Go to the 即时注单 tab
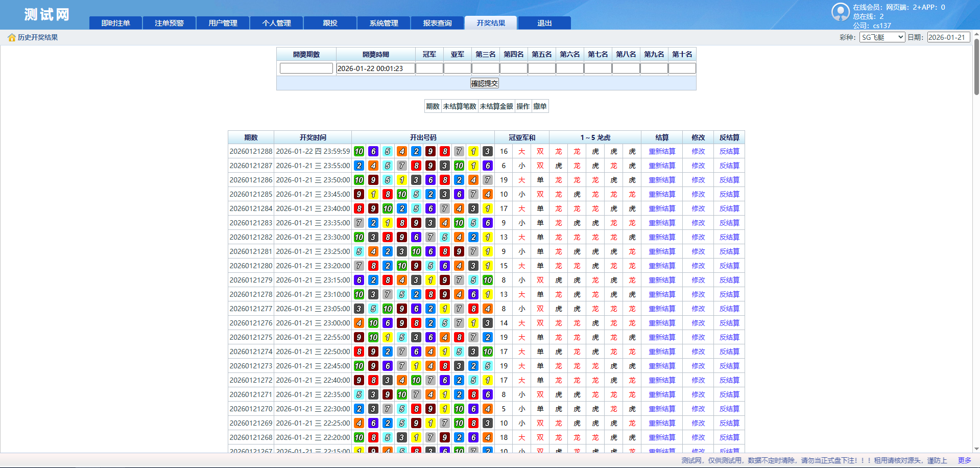The height and width of the screenshot is (468, 980). click(116, 23)
